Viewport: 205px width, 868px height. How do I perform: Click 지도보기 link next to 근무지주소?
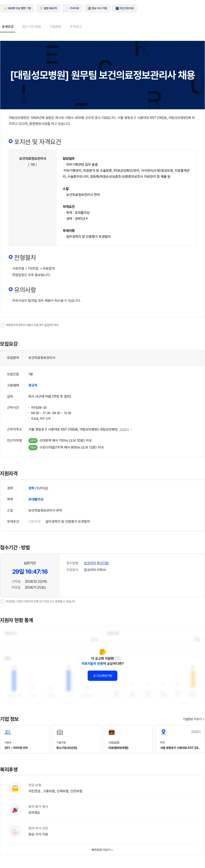[124, 430]
